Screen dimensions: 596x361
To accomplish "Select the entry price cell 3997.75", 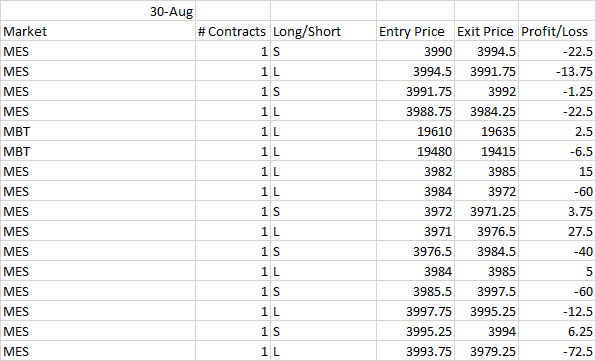I will pyautogui.click(x=415, y=311).
